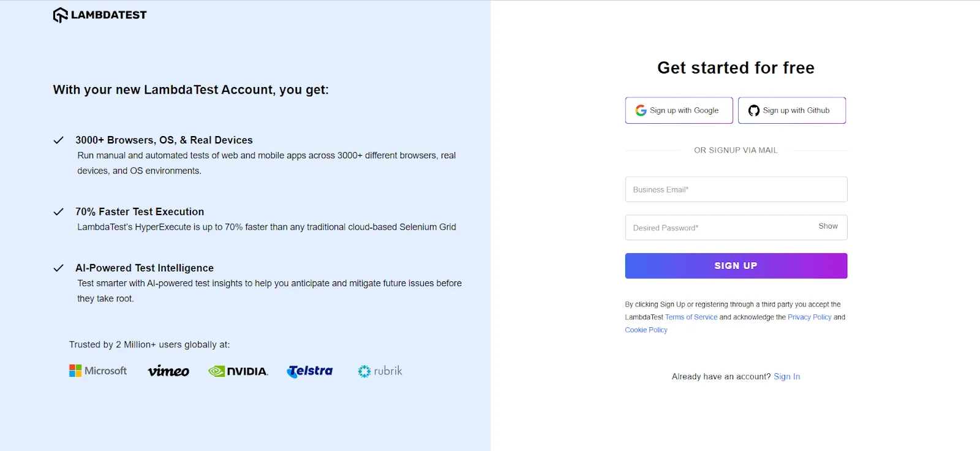Open the Terms of Service link
The image size is (980, 451).
tap(691, 317)
